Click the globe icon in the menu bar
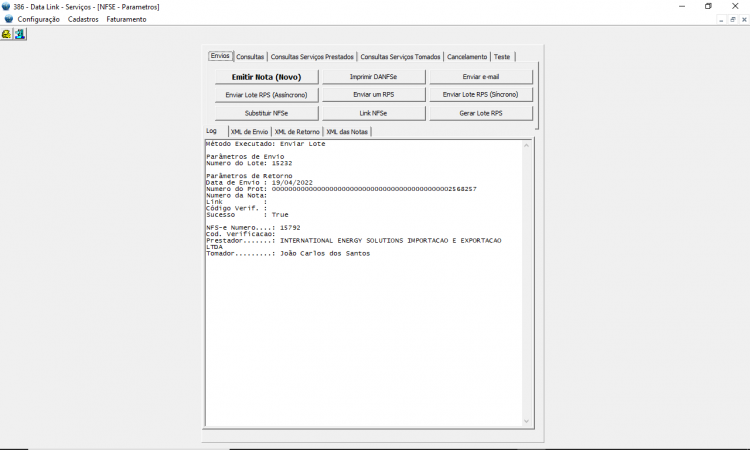Image resolution: width=750 pixels, height=450 pixels. coord(9,19)
